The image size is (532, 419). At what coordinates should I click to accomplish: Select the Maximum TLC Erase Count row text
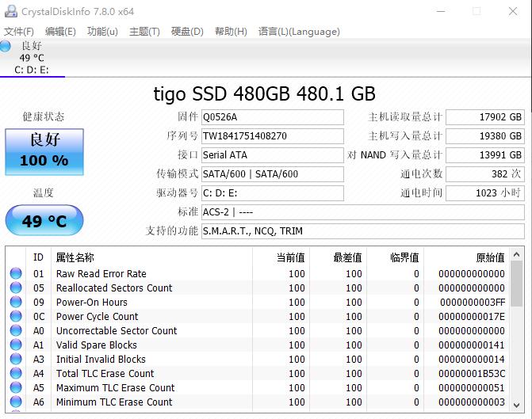(x=115, y=387)
